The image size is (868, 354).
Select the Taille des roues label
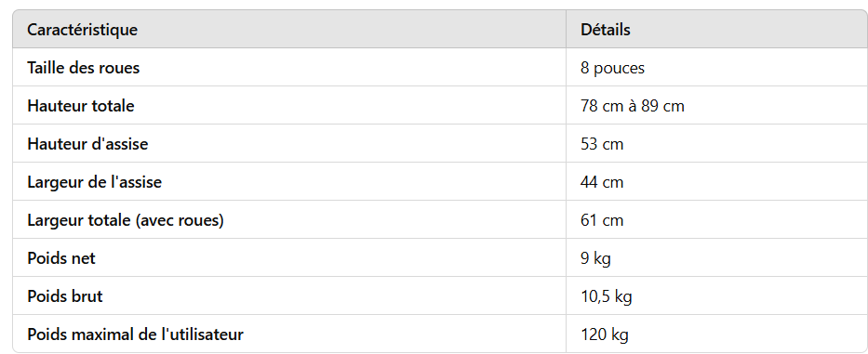[83, 68]
